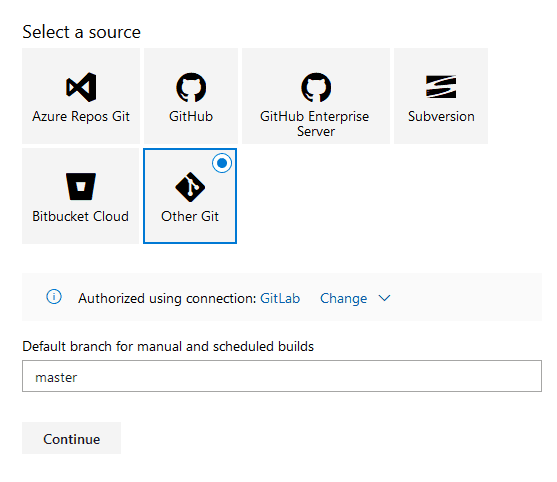The width and height of the screenshot is (557, 482).
Task: Click the Azure Repos Git logo icon
Action: (81, 87)
